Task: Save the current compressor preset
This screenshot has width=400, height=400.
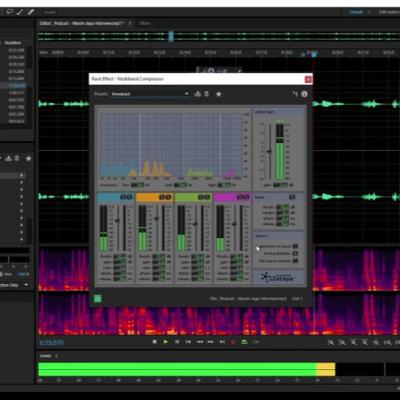Action: point(198,94)
